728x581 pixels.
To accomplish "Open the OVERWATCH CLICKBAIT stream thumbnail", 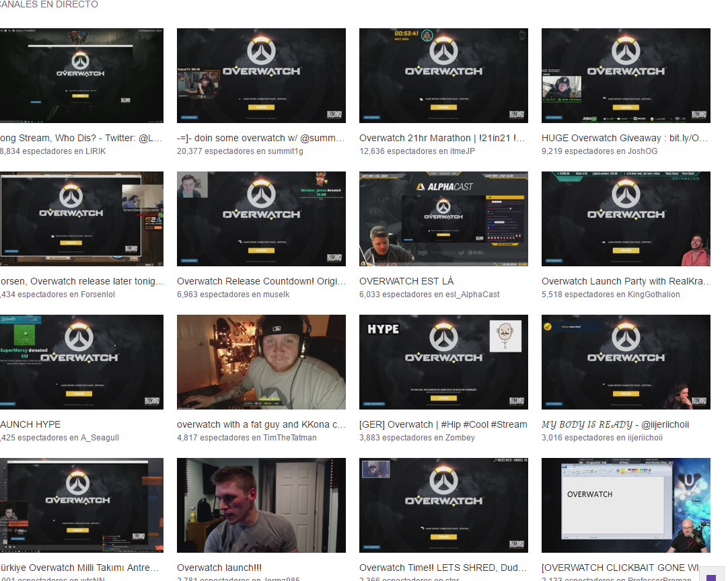I will tap(626, 506).
